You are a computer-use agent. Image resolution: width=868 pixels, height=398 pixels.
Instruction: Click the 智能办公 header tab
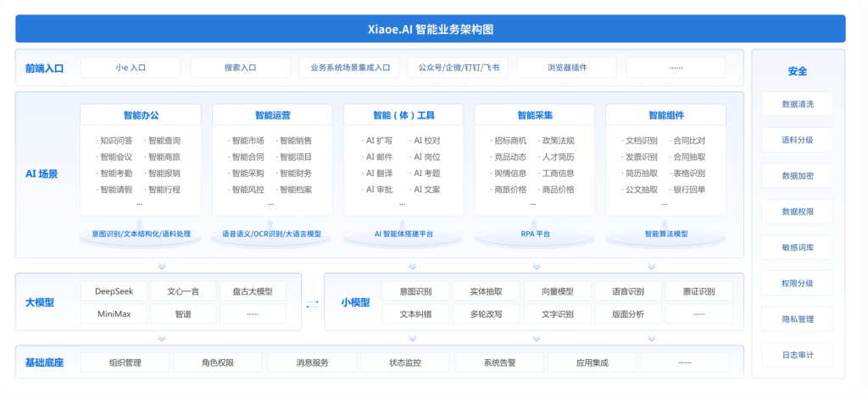coord(141,115)
